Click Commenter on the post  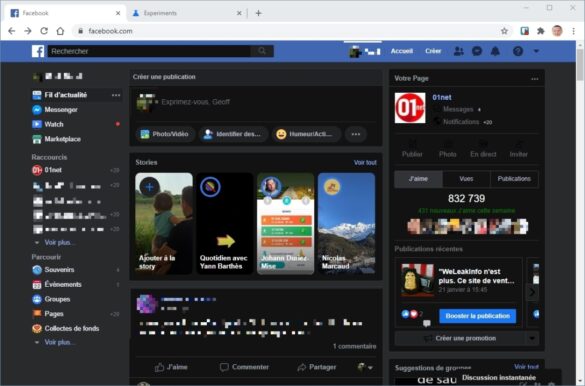(x=244, y=367)
